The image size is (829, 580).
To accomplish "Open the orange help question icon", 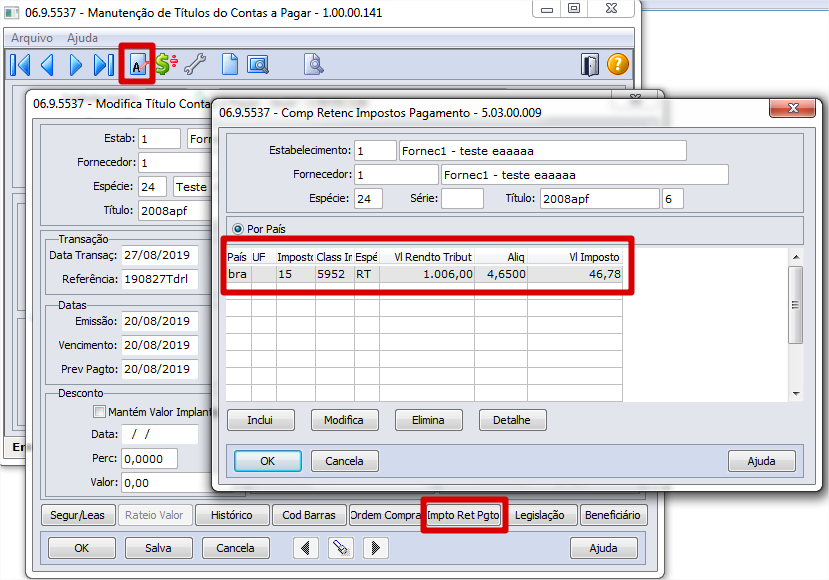I will (618, 65).
